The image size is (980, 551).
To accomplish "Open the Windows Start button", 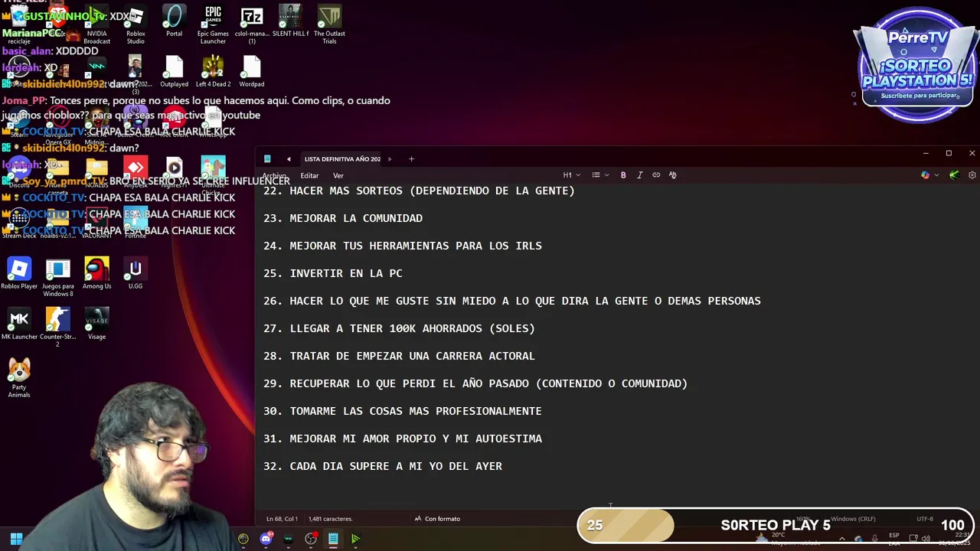I will 16,539.
